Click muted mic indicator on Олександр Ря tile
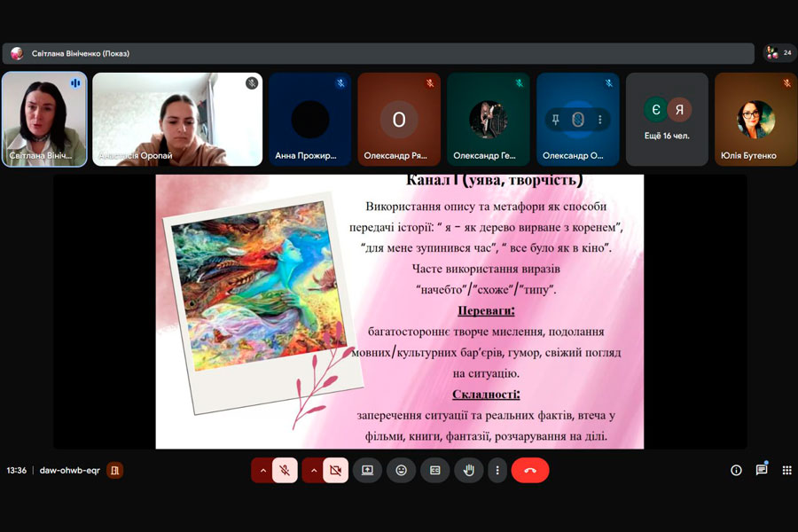Image resolution: width=798 pixels, height=532 pixels. coord(430,83)
